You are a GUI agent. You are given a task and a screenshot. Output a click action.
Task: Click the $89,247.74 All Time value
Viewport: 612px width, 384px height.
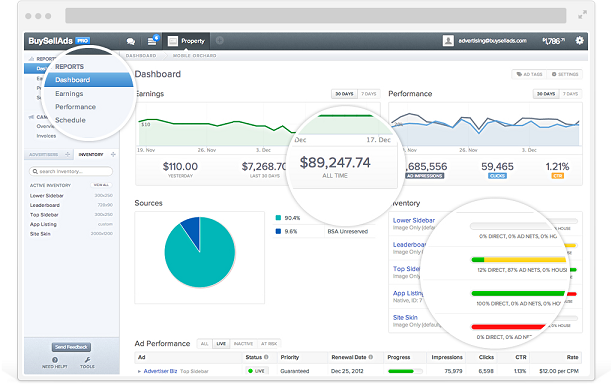point(335,162)
